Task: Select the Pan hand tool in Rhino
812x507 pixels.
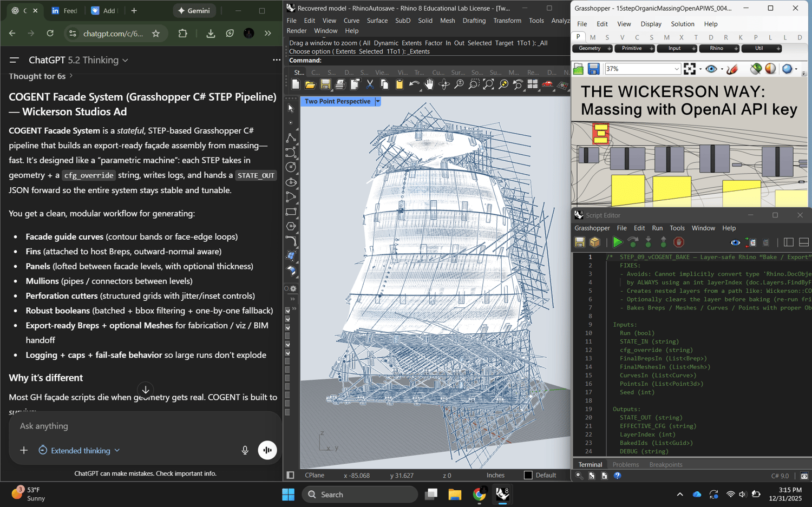Action: coord(429,84)
